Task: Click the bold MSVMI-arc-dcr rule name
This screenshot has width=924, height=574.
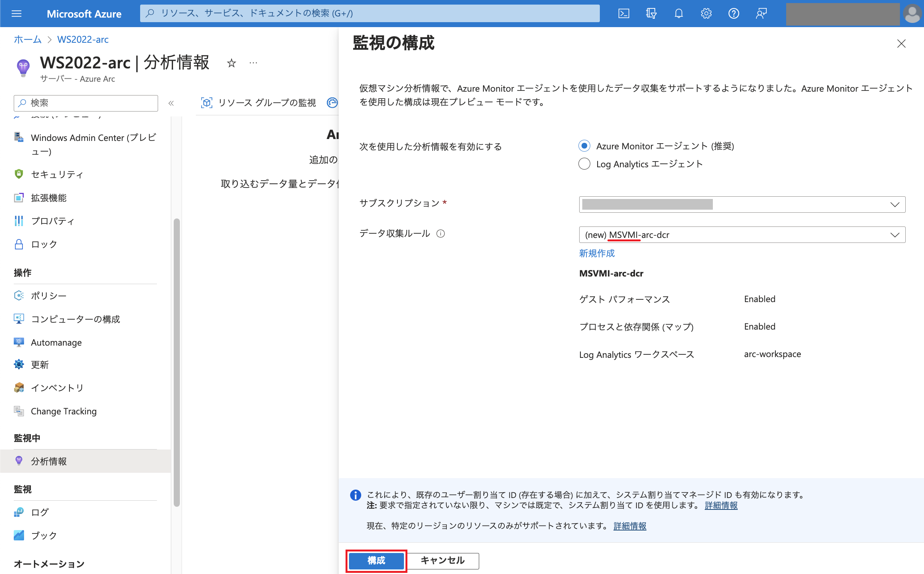Action: click(611, 273)
